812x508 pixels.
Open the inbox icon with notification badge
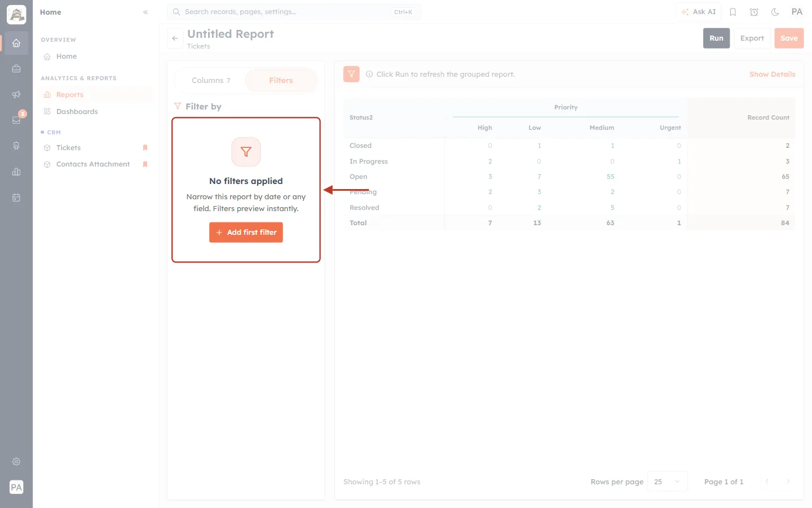pos(16,120)
